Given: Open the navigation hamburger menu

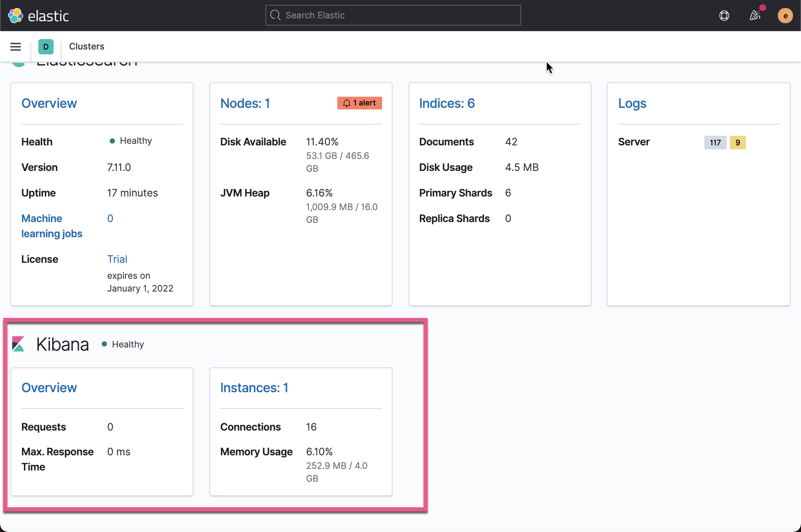Looking at the screenshot, I should (x=15, y=46).
